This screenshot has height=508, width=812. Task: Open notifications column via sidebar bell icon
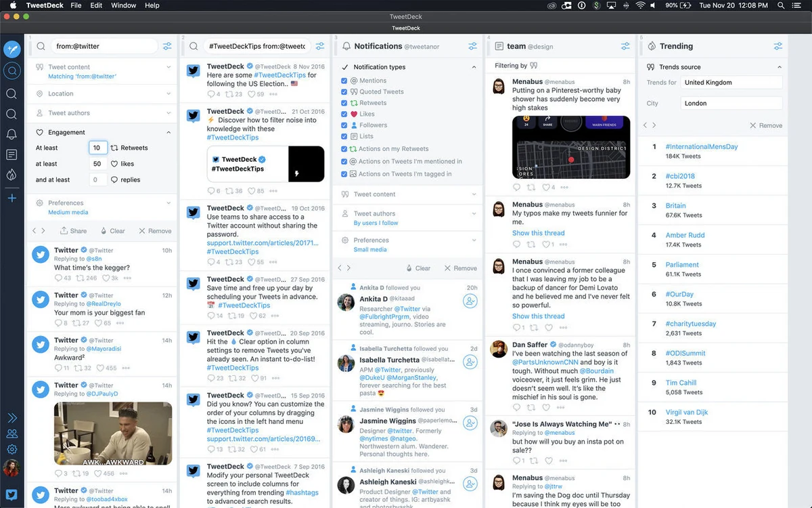tap(12, 134)
